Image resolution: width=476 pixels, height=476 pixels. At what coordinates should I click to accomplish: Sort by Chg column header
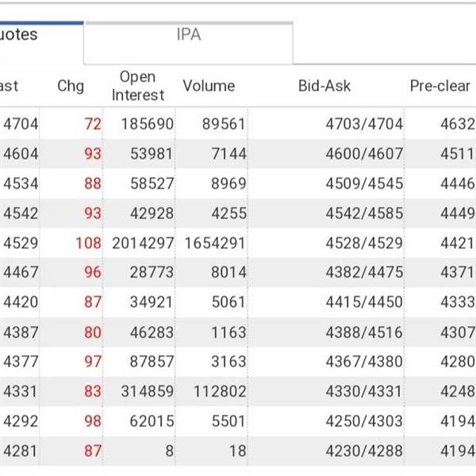point(71,86)
